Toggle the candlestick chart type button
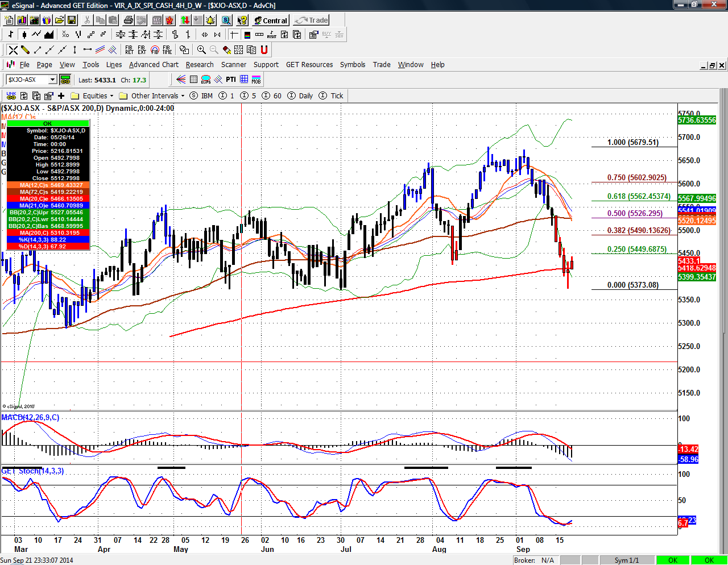This screenshot has height=565, width=728. point(24,35)
